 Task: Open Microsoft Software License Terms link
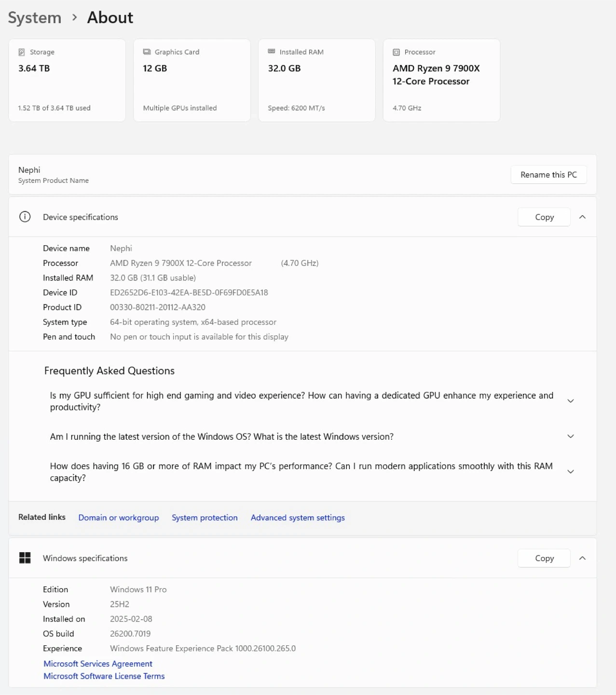point(104,676)
